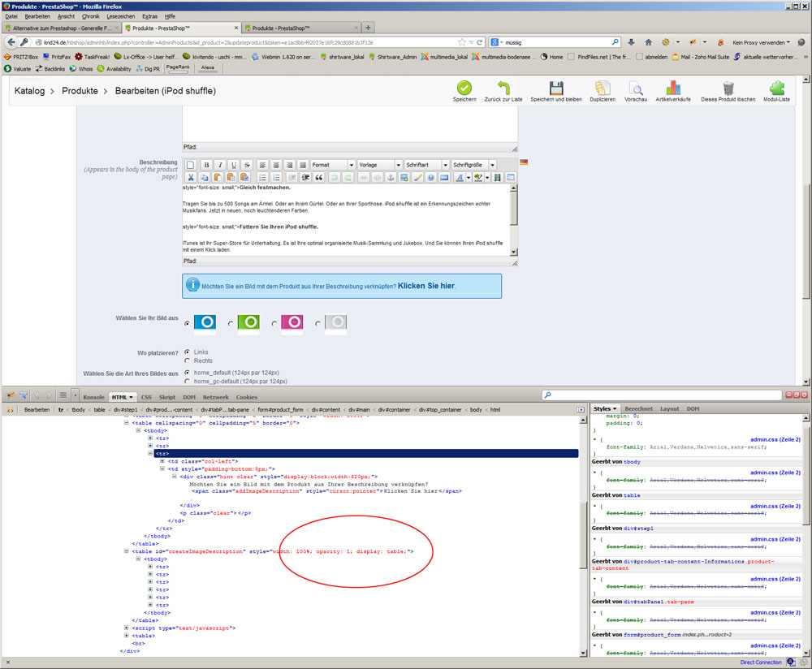Image resolution: width=812 pixels, height=669 pixels.
Task: Click Produkte in the breadcrumb
Action: click(x=80, y=91)
